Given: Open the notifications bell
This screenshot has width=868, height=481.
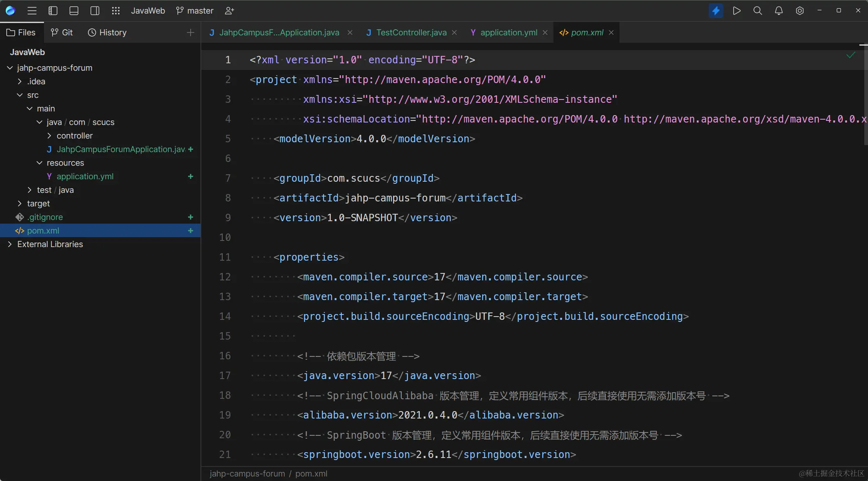Looking at the screenshot, I should click(x=778, y=11).
